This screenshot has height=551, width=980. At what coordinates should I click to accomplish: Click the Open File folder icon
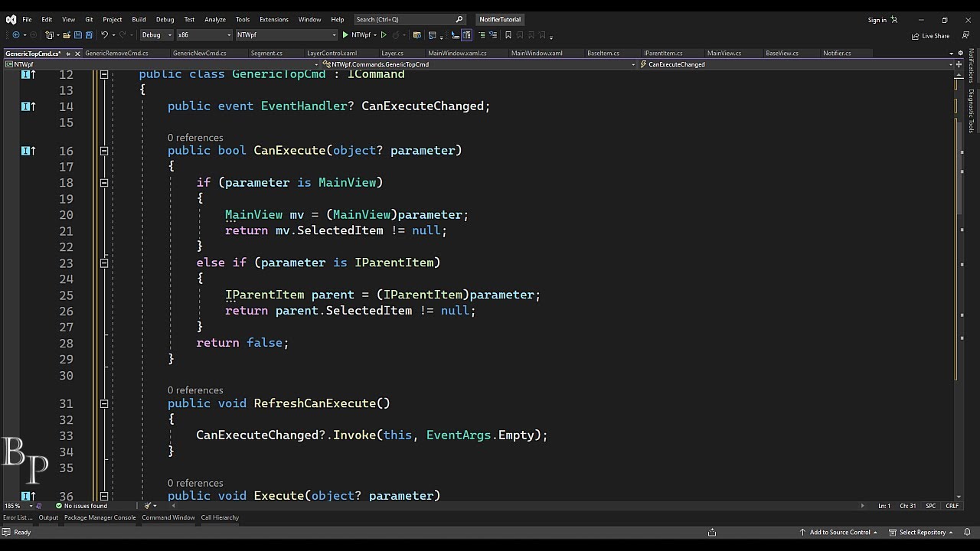[67, 34]
